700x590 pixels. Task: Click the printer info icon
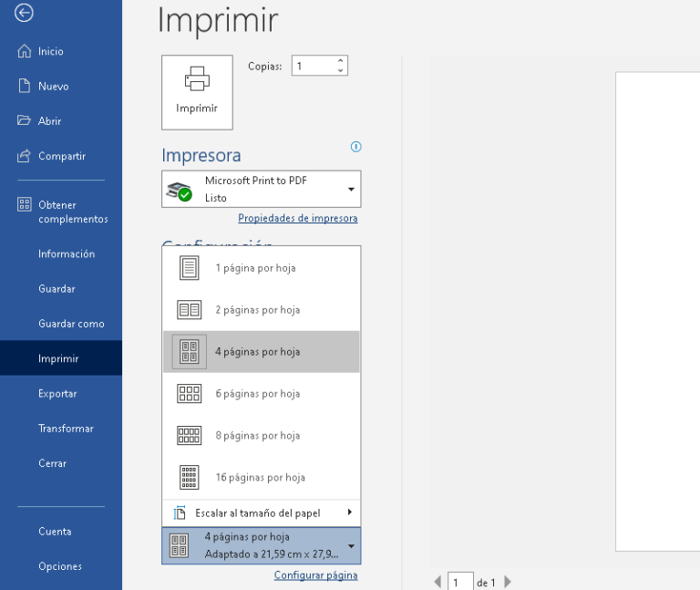(x=356, y=146)
